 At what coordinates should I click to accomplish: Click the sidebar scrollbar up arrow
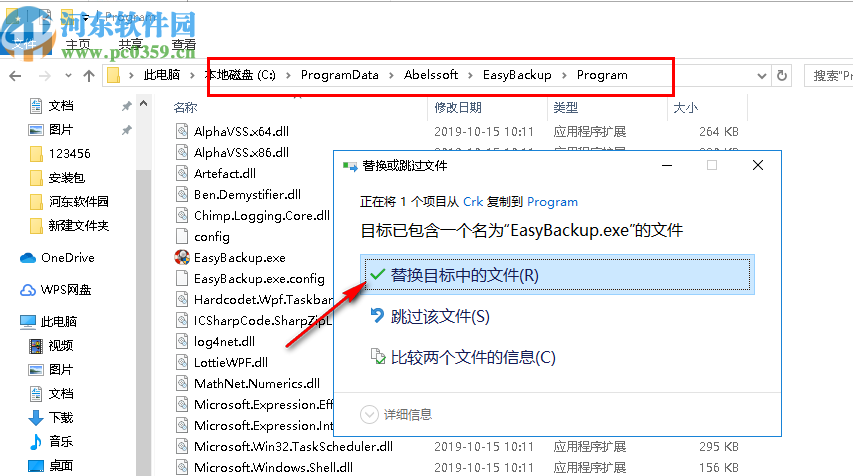point(144,103)
